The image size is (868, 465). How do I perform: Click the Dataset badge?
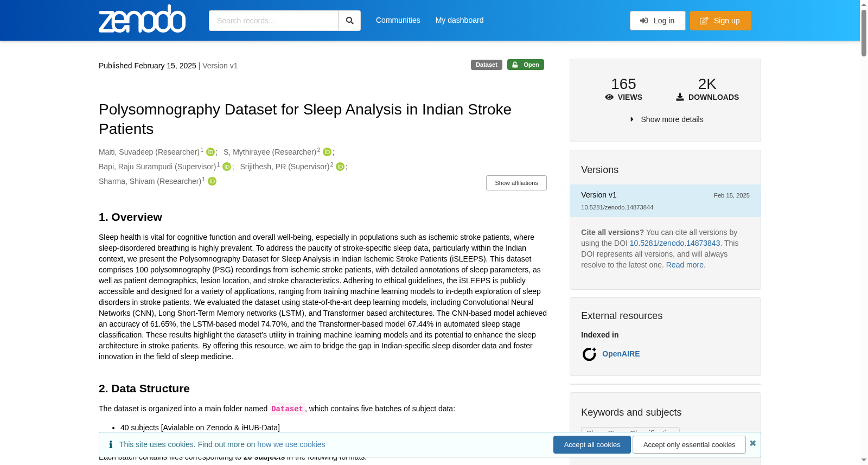(487, 65)
